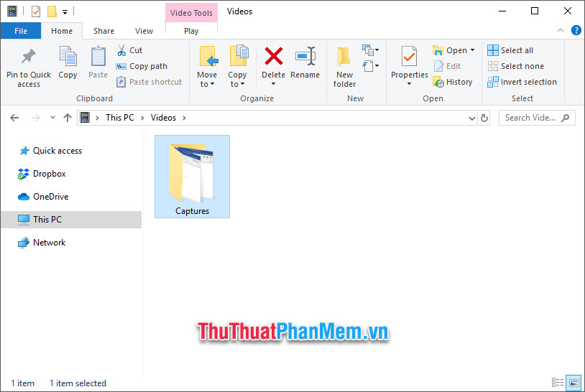Image resolution: width=585 pixels, height=392 pixels.
Task: Expand the Videos breadcrumb chevron
Action: tap(184, 118)
